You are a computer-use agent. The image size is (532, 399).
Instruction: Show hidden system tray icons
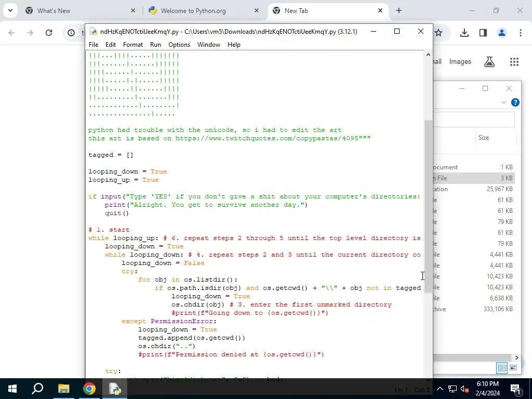point(440,389)
